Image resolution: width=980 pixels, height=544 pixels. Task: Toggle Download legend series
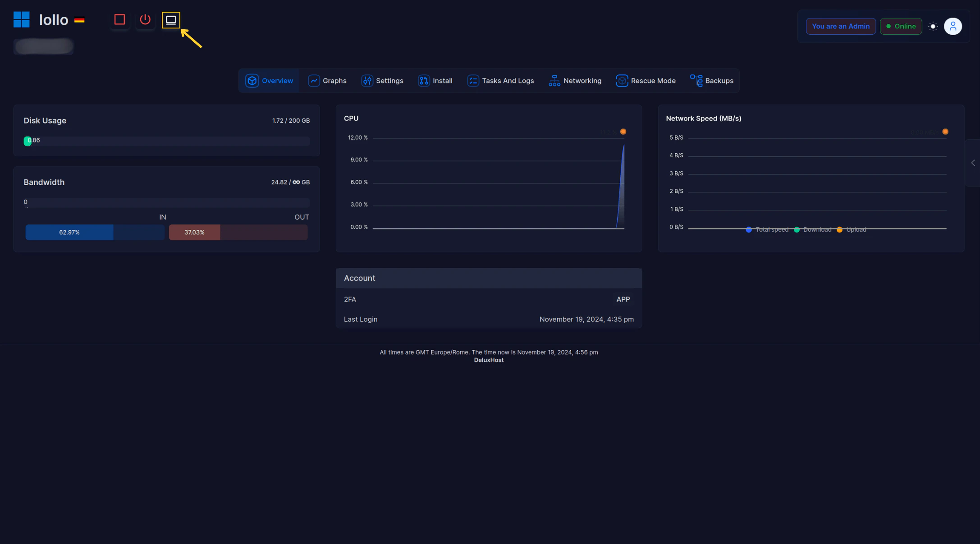(x=813, y=230)
